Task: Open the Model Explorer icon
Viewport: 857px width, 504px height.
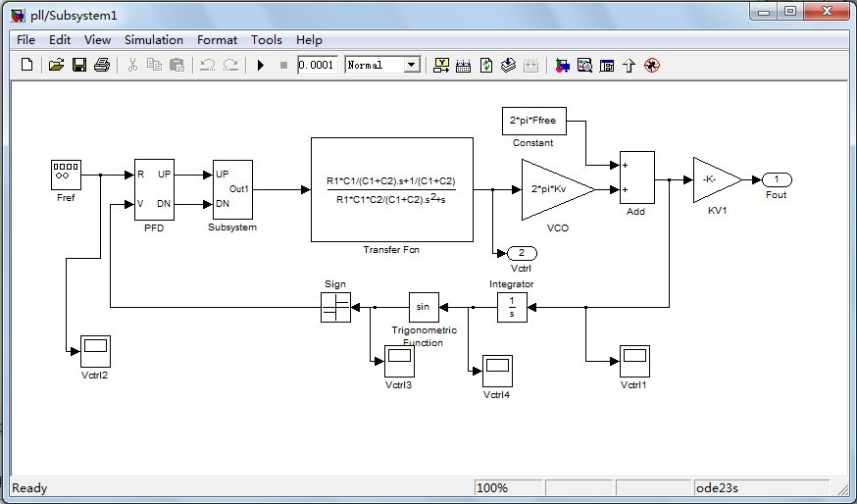Action: click(x=584, y=66)
